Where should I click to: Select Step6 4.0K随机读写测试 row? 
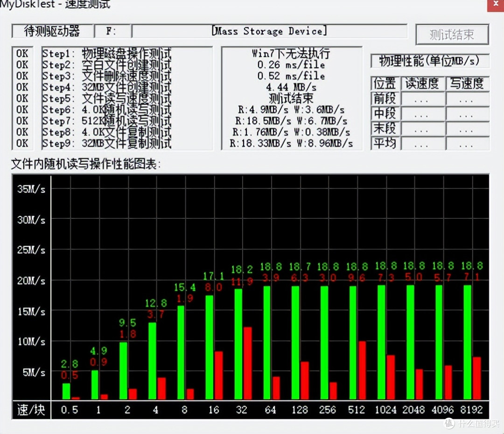point(107,110)
